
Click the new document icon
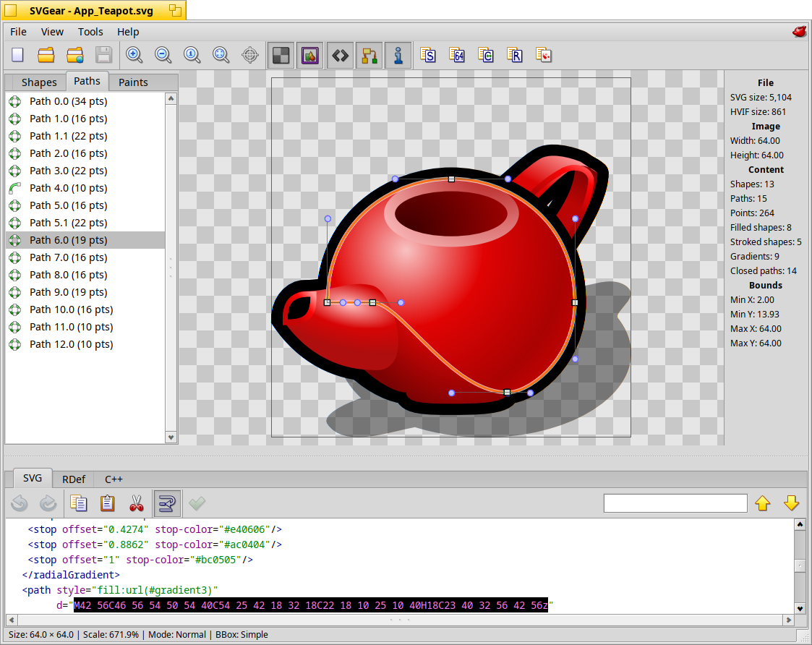(17, 55)
